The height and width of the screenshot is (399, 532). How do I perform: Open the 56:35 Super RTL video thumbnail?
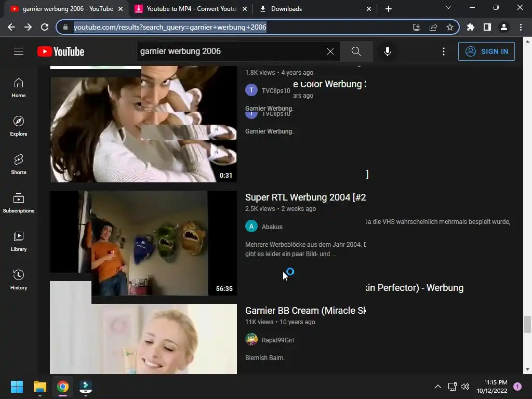point(143,243)
